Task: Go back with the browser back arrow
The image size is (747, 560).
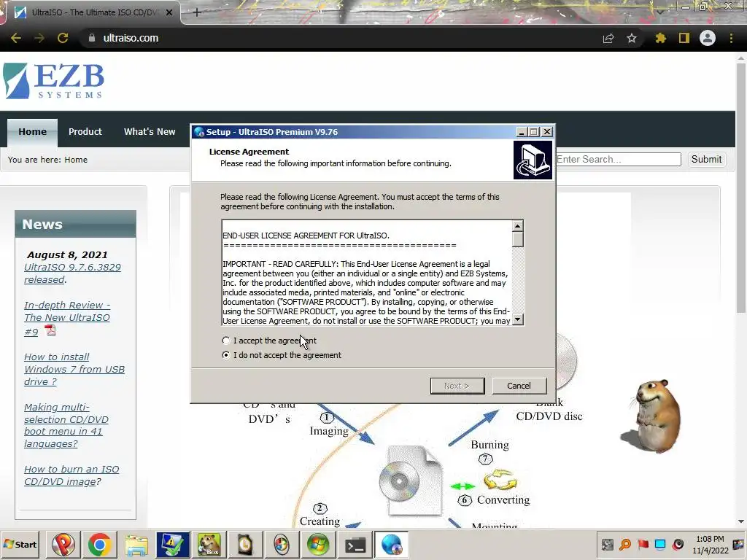Action: click(x=16, y=38)
